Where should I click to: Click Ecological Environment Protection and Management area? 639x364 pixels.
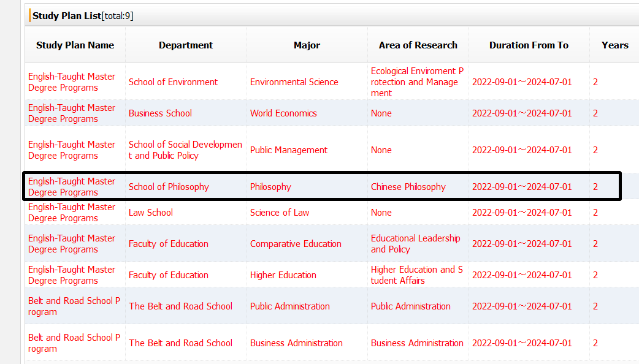point(417,82)
